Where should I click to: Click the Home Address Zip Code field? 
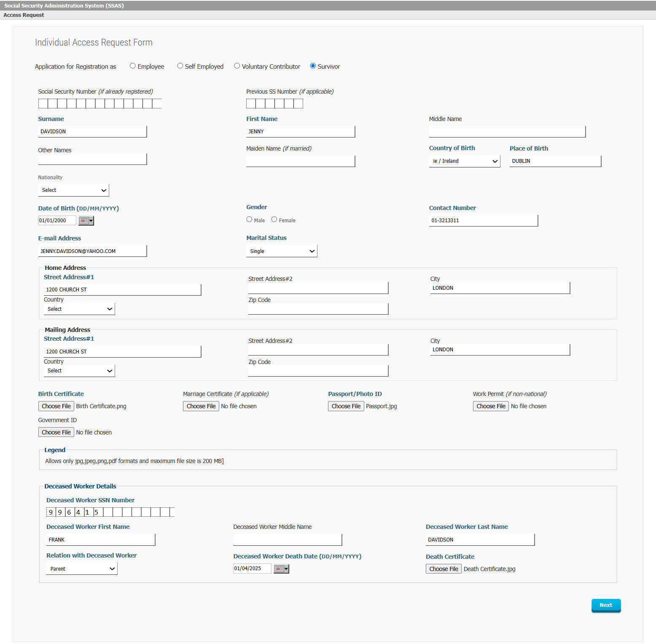tap(318, 309)
